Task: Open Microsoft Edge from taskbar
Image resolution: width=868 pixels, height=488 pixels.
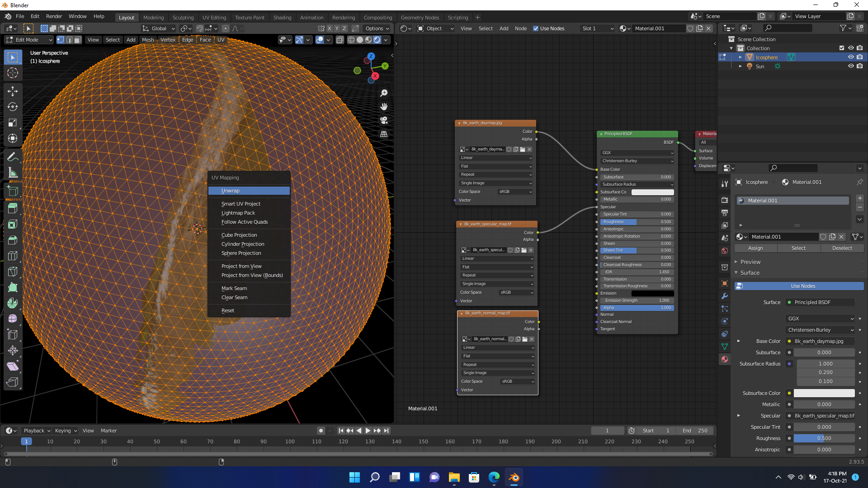Action: click(x=494, y=477)
